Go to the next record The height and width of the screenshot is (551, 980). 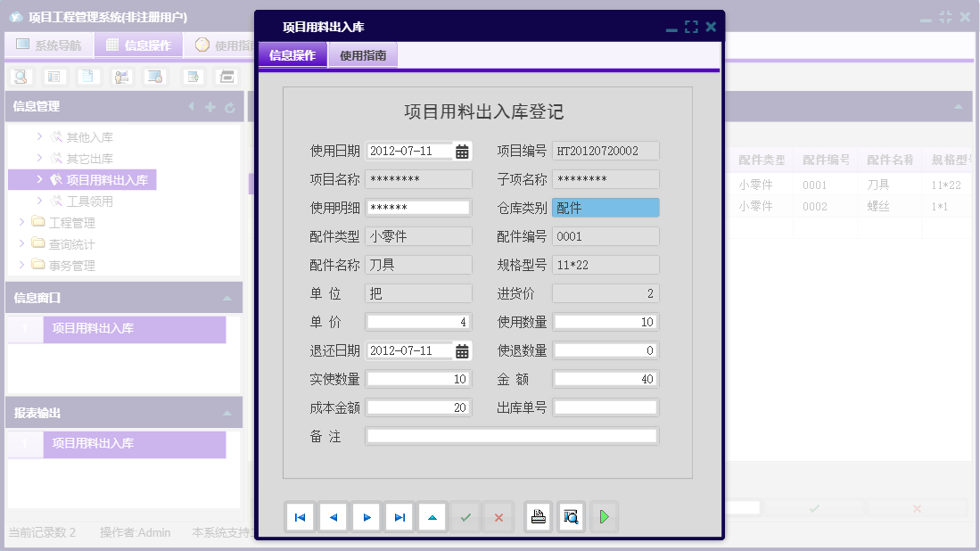(366, 516)
